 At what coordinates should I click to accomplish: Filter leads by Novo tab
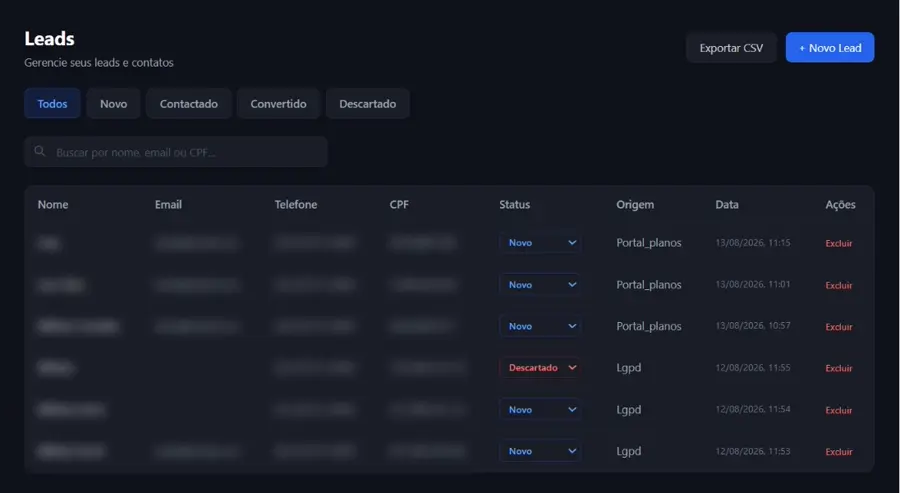(x=113, y=104)
